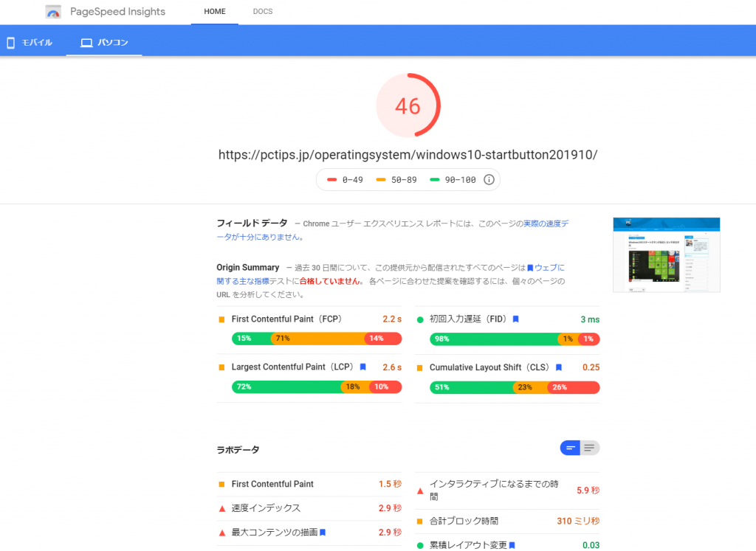The height and width of the screenshot is (551, 756).
Task: Click the 初回入力遅延 (FID) label
Action: (x=467, y=319)
